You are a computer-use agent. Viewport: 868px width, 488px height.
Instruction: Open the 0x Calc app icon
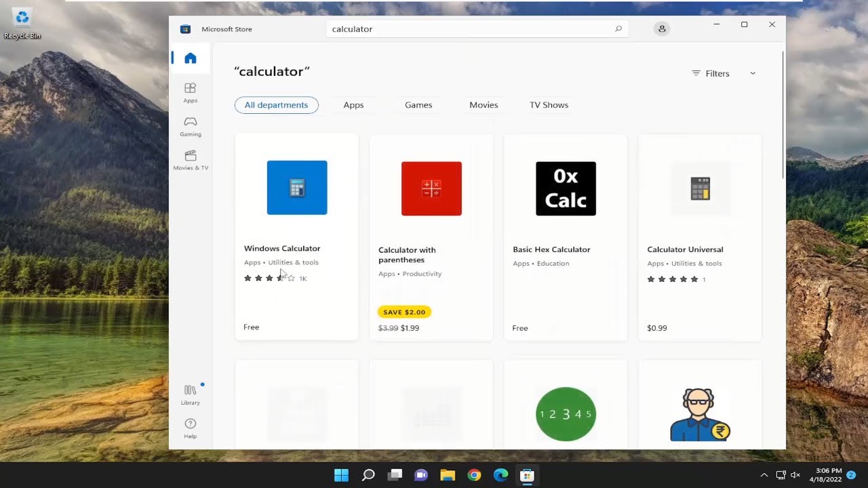tap(566, 188)
